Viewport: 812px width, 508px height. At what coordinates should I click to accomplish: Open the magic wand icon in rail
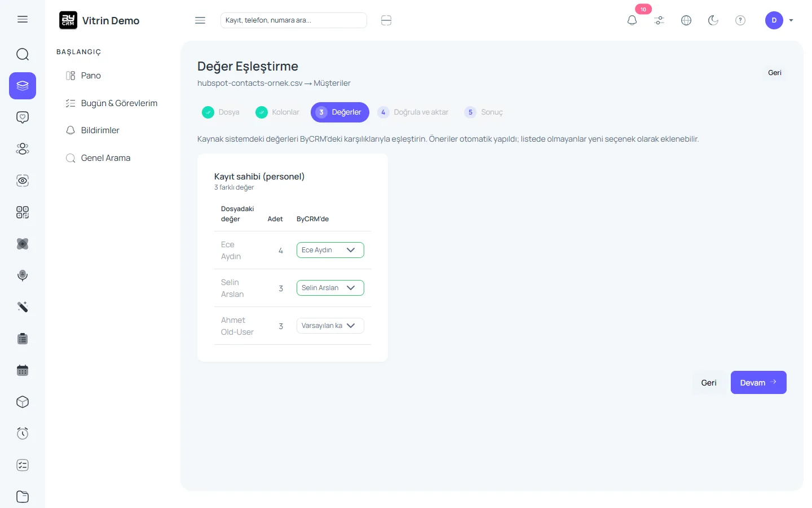click(x=23, y=307)
